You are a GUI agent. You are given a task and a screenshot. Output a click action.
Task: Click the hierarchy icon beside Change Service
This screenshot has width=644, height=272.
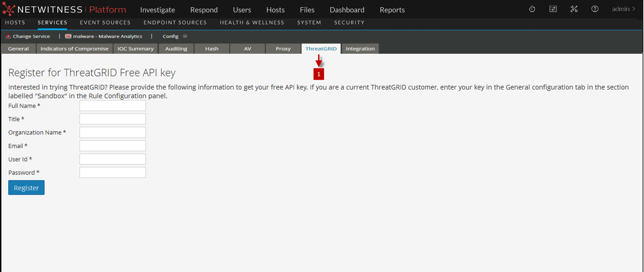8,36
